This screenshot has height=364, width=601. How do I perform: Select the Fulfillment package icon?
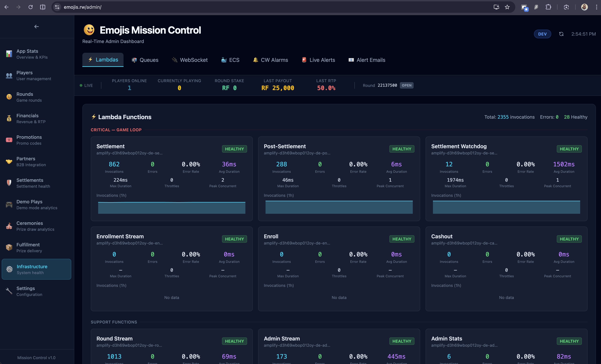tap(9, 248)
